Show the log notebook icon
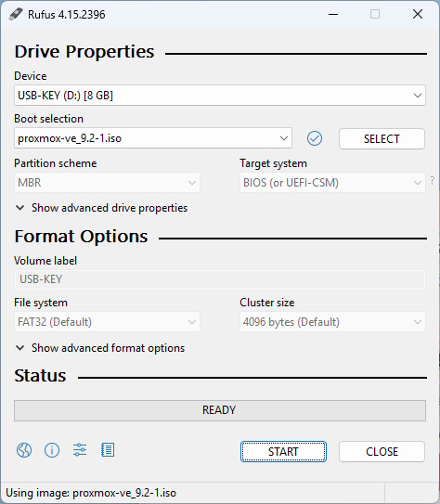 click(x=108, y=450)
